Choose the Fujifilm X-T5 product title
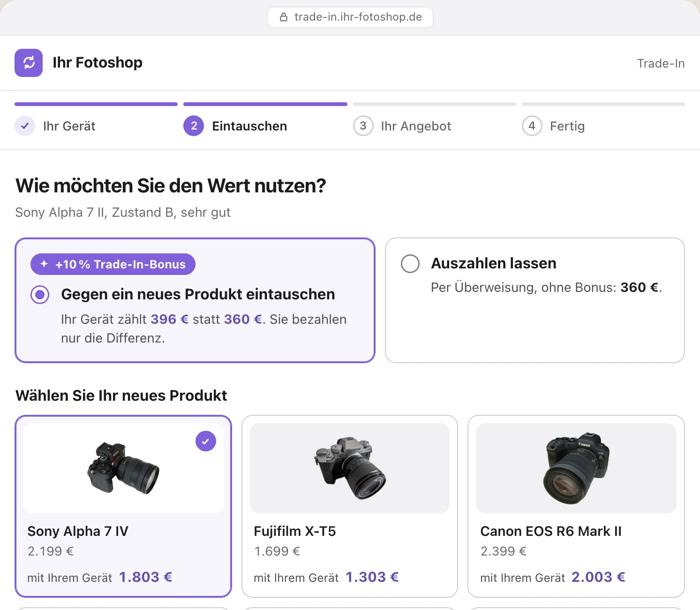Screen dimensions: 700x610 click(295, 531)
